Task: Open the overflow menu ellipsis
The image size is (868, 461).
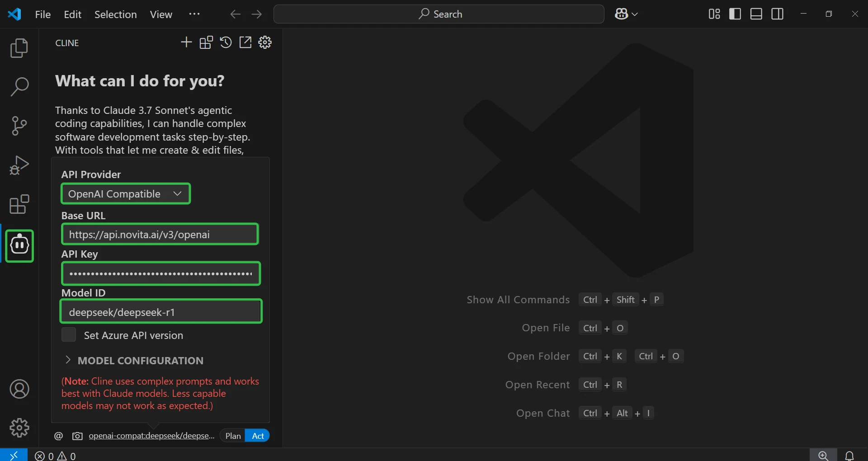Action: (x=194, y=14)
